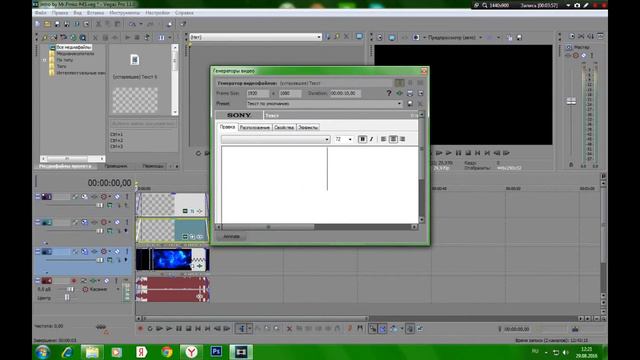
Task: Open the Undo history dropdown arrow
Action: coord(141,24)
